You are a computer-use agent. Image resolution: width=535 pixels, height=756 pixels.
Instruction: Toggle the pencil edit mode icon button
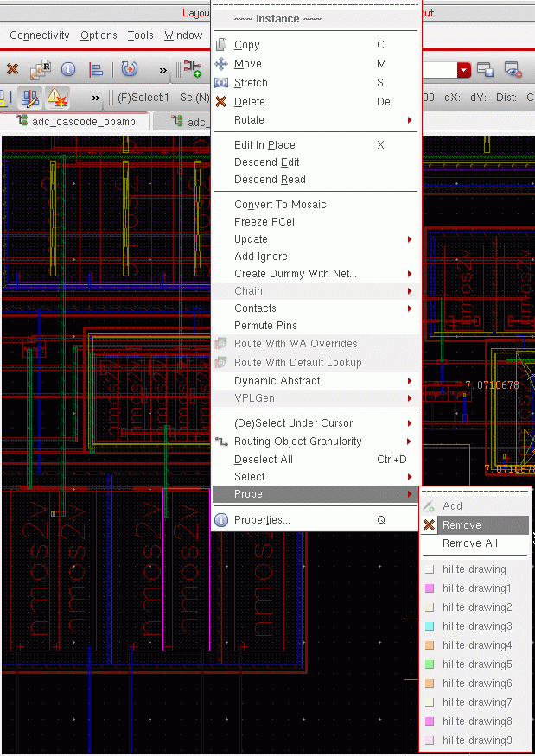[x=29, y=98]
